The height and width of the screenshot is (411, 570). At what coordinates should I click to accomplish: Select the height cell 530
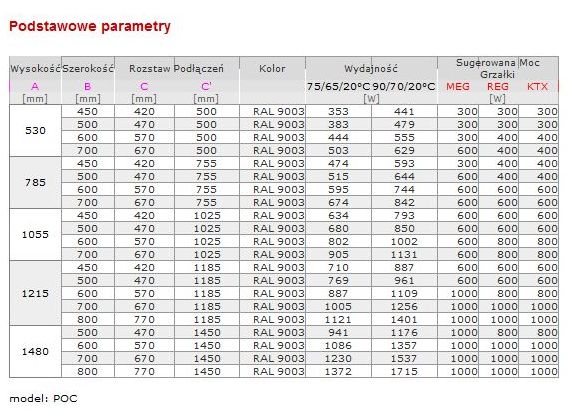coord(35,130)
